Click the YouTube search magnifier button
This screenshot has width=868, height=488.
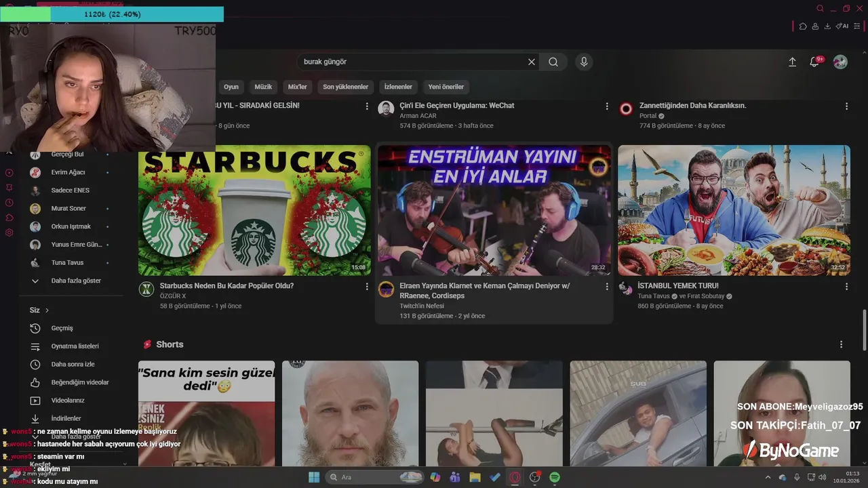tap(553, 62)
